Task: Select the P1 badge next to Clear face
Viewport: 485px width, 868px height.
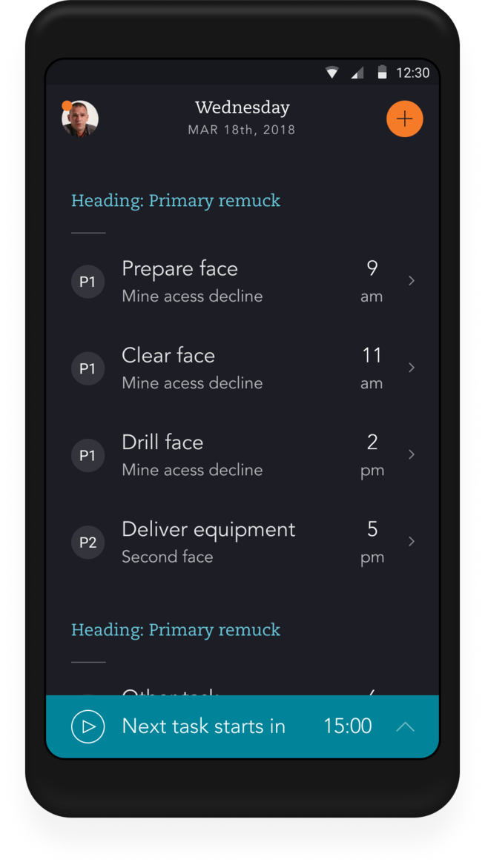Action: pyautogui.click(x=88, y=368)
